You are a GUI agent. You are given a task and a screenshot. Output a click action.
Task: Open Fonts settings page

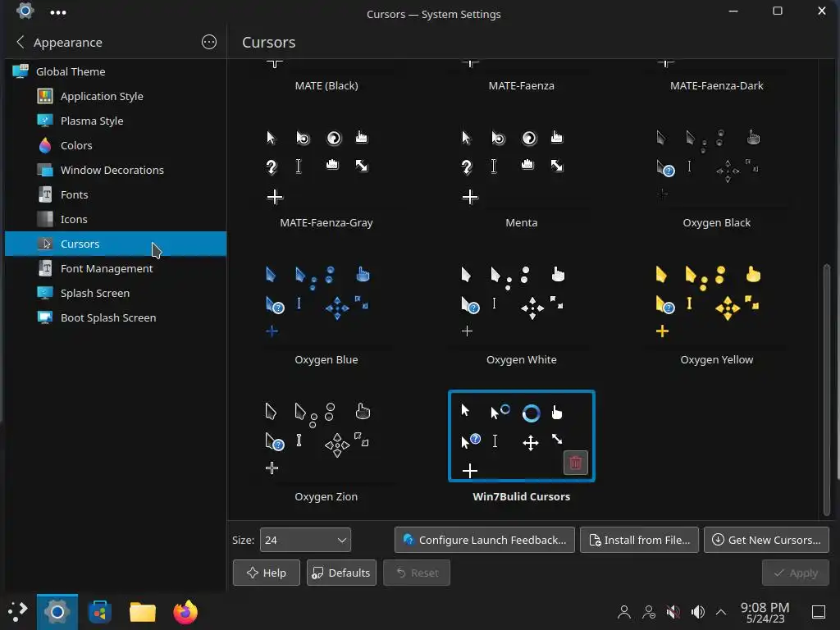[116, 195]
